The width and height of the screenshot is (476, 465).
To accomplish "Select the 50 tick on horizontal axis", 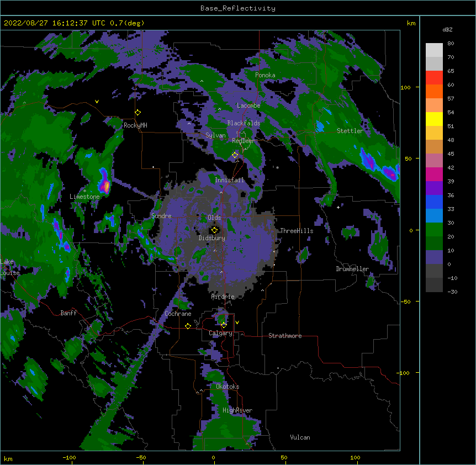I will click(x=284, y=457).
